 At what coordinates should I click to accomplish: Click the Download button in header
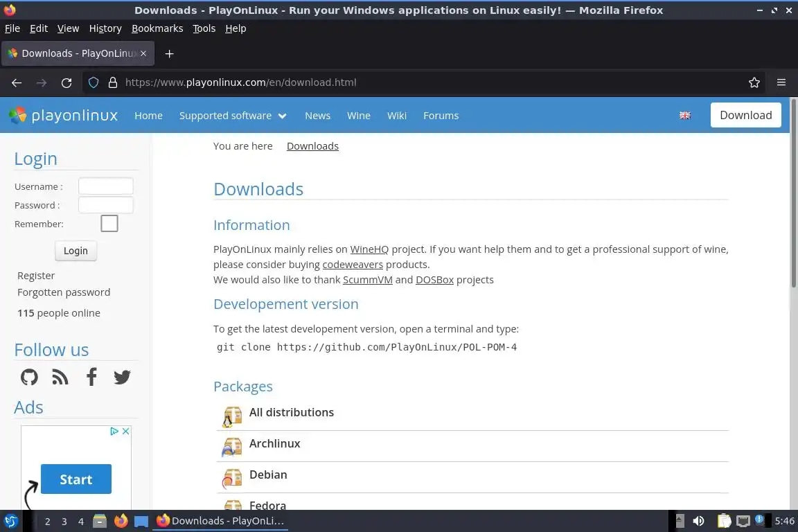click(745, 115)
